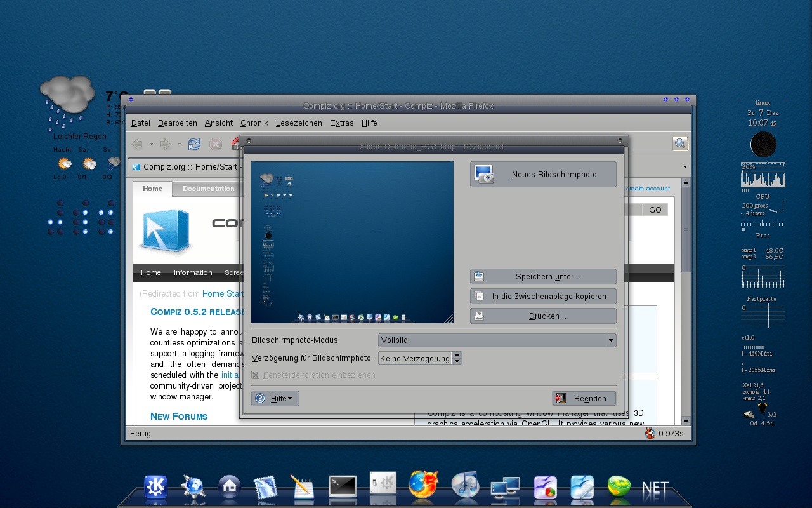Open the Hilfe menu in Firefox menubar
The width and height of the screenshot is (812, 508).
tap(369, 123)
